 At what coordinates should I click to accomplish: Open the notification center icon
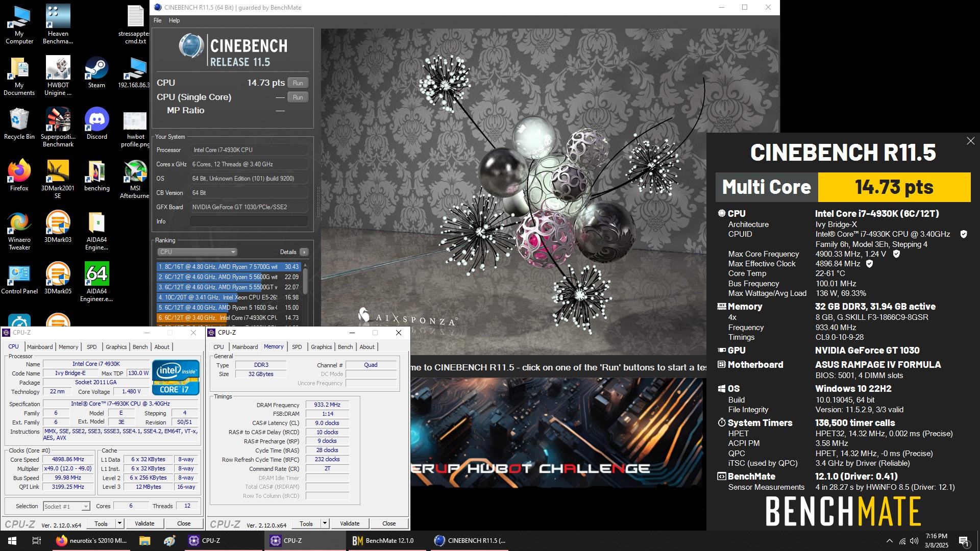964,541
